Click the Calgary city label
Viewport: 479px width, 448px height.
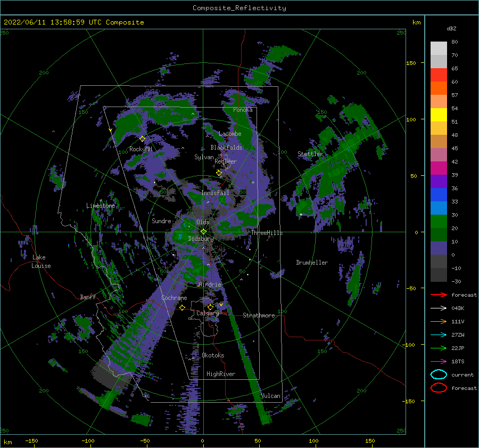click(208, 313)
